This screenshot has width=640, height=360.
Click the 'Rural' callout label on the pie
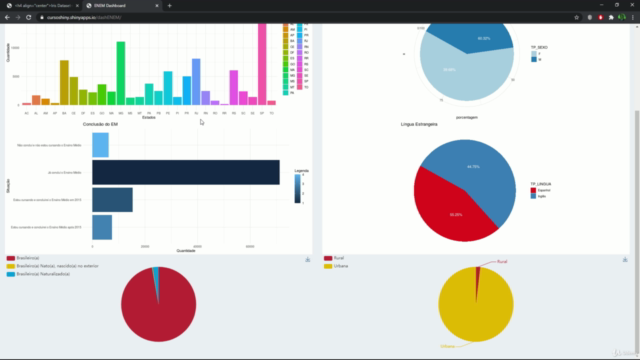(x=502, y=262)
